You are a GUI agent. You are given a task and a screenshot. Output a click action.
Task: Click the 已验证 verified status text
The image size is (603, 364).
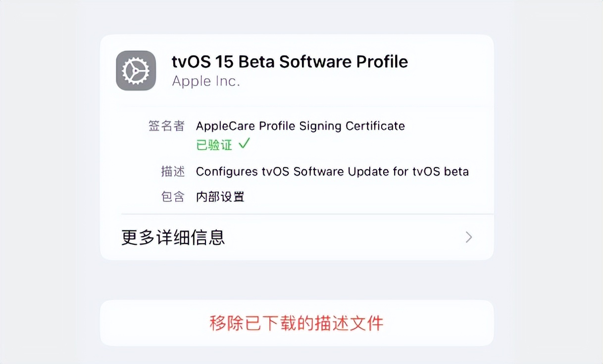(214, 144)
